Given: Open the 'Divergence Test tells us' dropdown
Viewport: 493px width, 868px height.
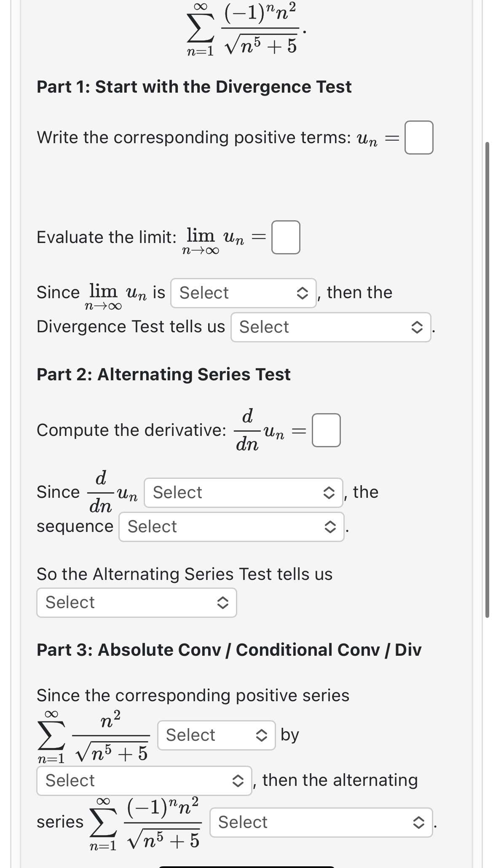Looking at the screenshot, I should click(330, 327).
